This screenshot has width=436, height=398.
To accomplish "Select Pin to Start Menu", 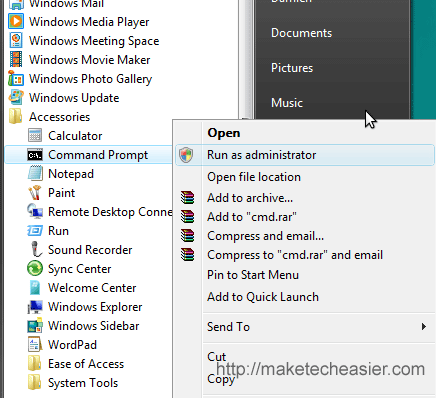I will tap(253, 275).
